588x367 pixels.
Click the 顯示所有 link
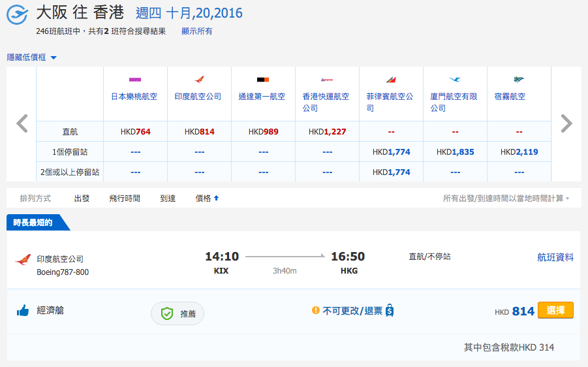click(x=197, y=31)
